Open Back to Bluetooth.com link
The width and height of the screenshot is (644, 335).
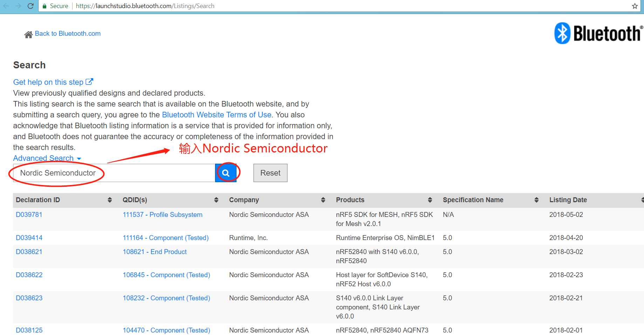[68, 34]
